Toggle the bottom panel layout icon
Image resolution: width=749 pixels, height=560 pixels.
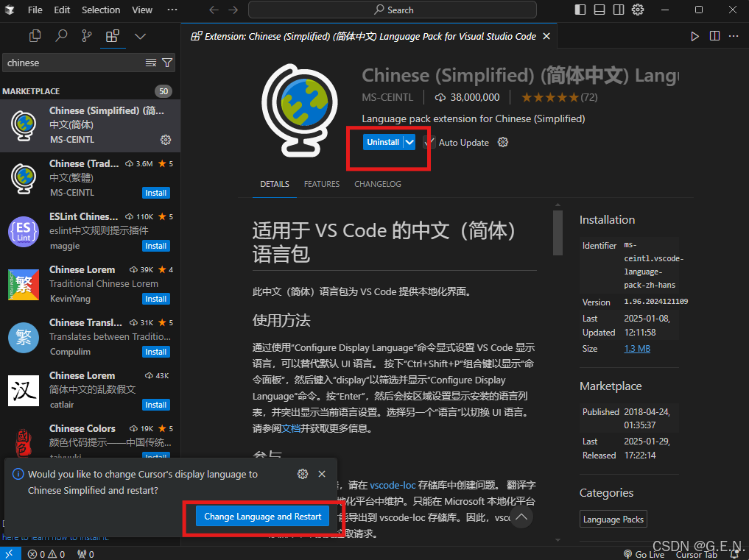[599, 10]
